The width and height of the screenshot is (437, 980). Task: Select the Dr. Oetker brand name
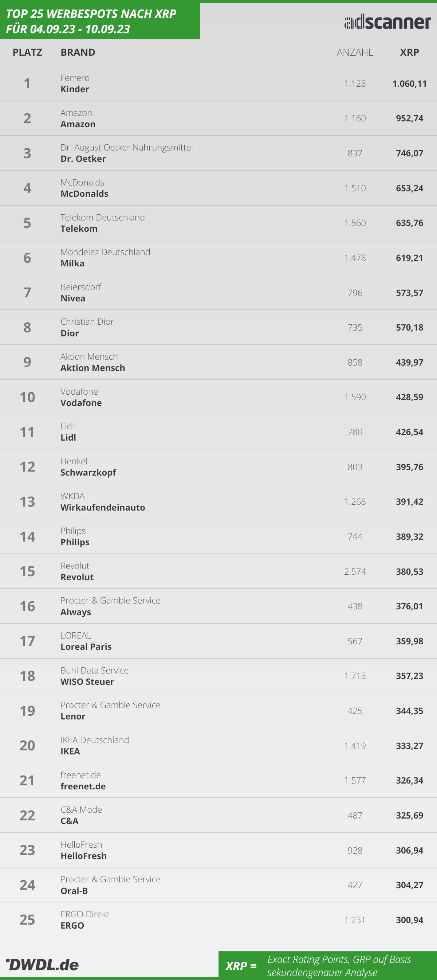click(x=83, y=159)
